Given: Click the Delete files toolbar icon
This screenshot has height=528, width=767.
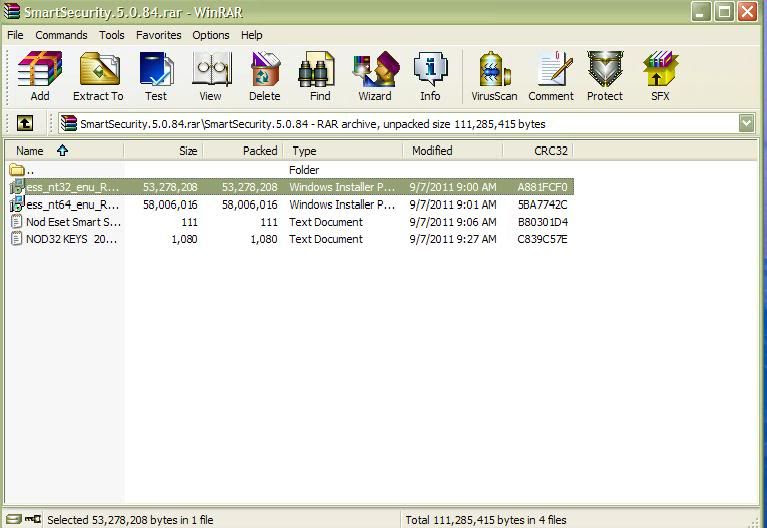Looking at the screenshot, I should [x=265, y=69].
